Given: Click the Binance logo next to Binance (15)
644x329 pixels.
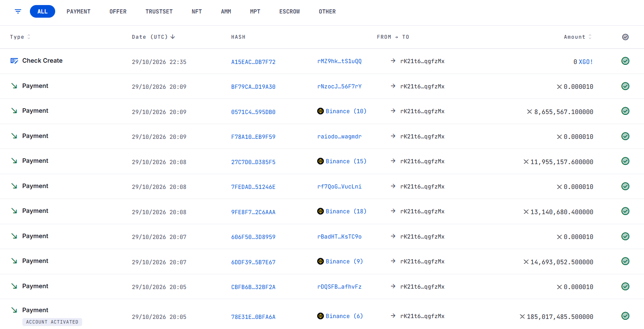Looking at the screenshot, I should click(x=321, y=162).
